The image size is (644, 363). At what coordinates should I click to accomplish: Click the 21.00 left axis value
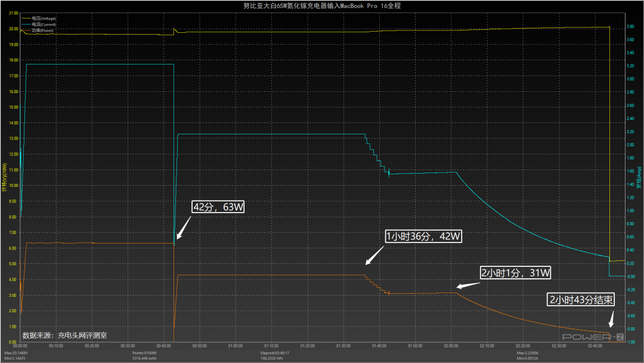(x=13, y=13)
